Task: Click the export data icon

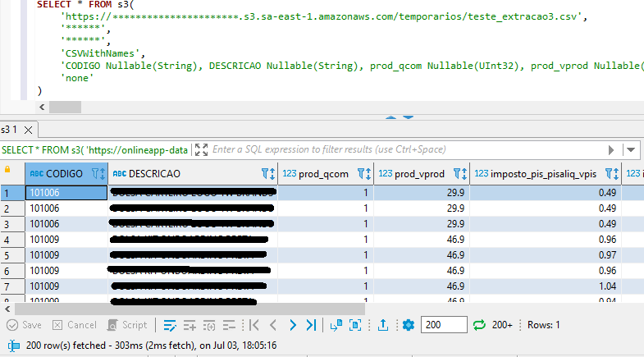Action: coord(382,325)
